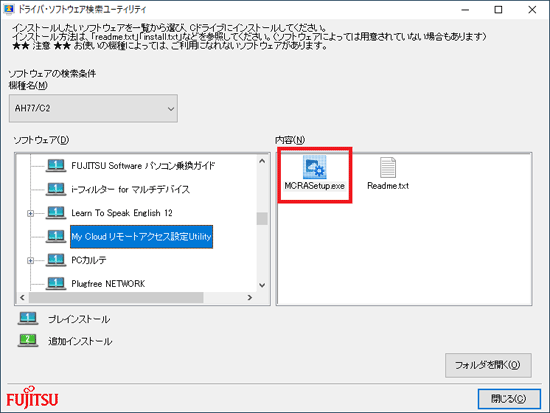
Task: Click the software list scroll-down arrow
Action: [262, 285]
